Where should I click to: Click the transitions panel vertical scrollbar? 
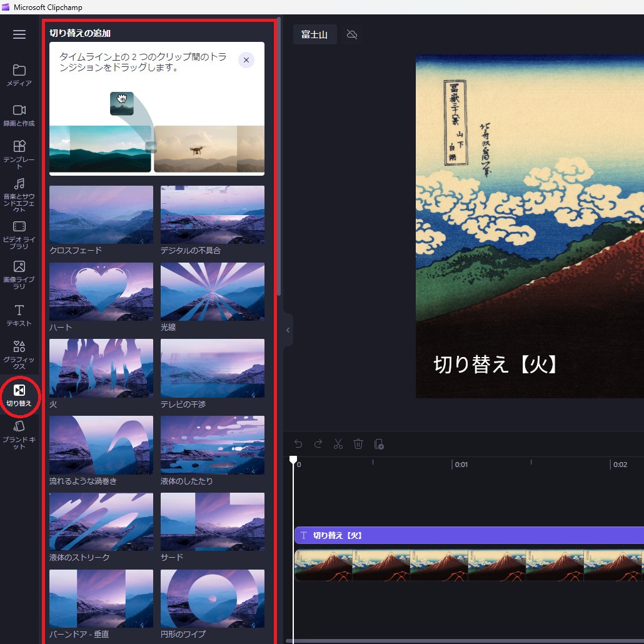[x=279, y=156]
